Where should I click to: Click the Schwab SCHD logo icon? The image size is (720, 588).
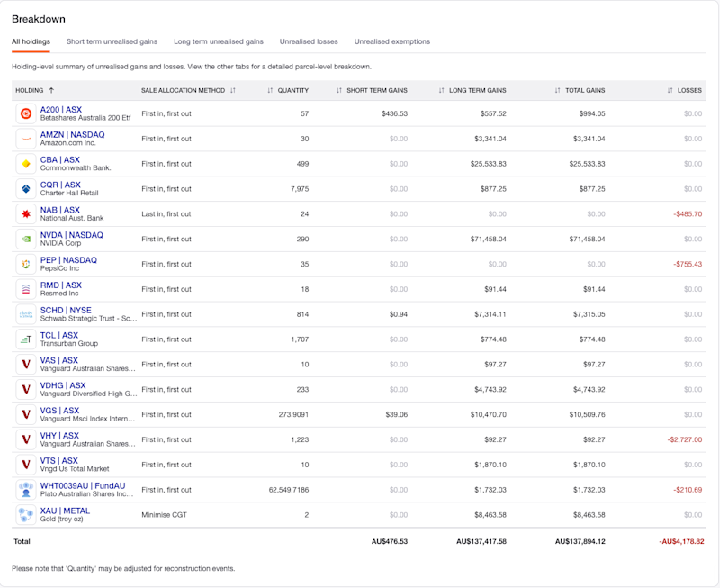click(26, 314)
